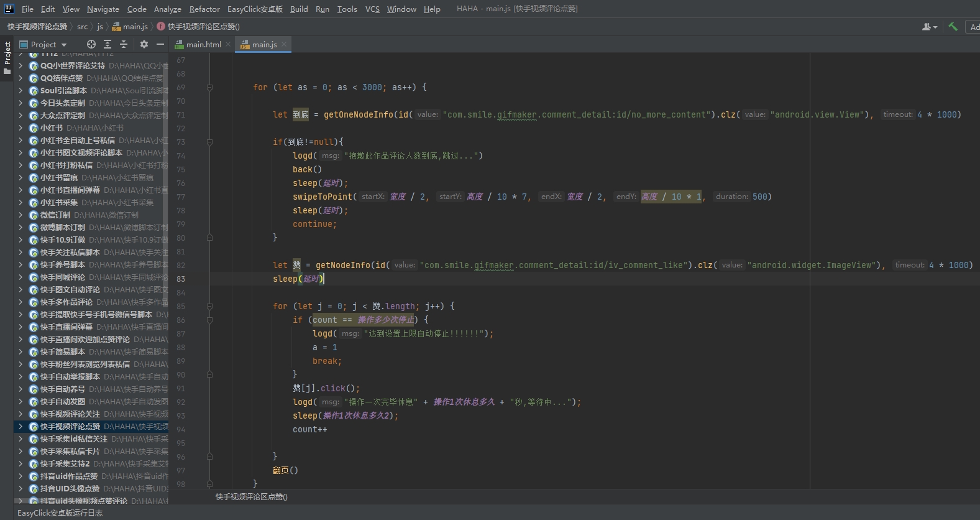The height and width of the screenshot is (520, 980).
Task: Select 抖音uid作品点赞 project in tree
Action: pos(69,476)
